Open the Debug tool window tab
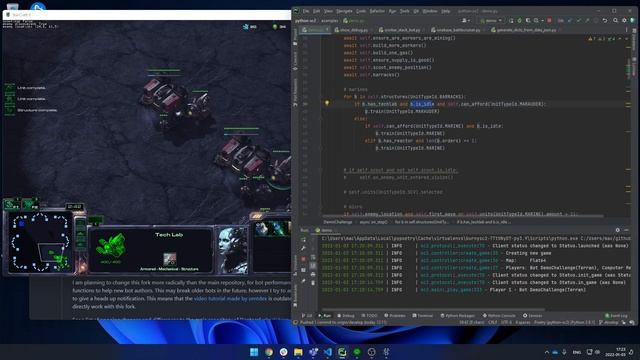 pyautogui.click(x=346, y=316)
